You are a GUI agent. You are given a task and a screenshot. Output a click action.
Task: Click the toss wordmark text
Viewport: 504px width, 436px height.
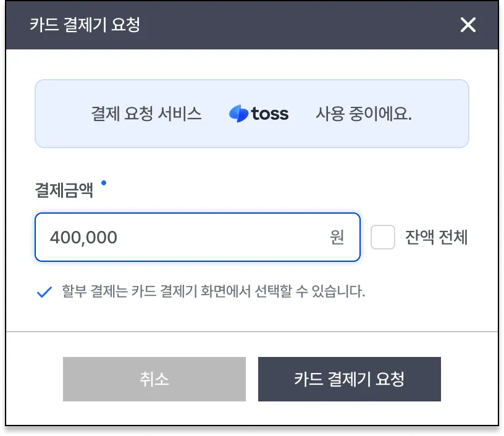[x=270, y=114]
